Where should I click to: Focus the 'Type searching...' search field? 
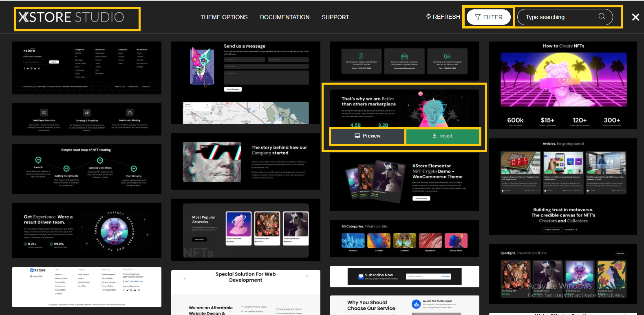pyautogui.click(x=565, y=17)
